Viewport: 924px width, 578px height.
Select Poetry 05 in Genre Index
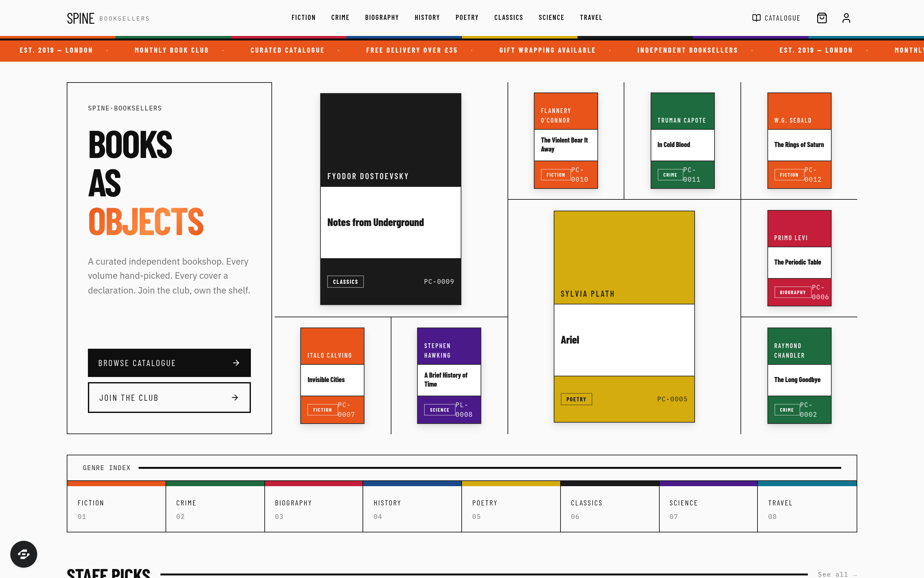coord(511,506)
